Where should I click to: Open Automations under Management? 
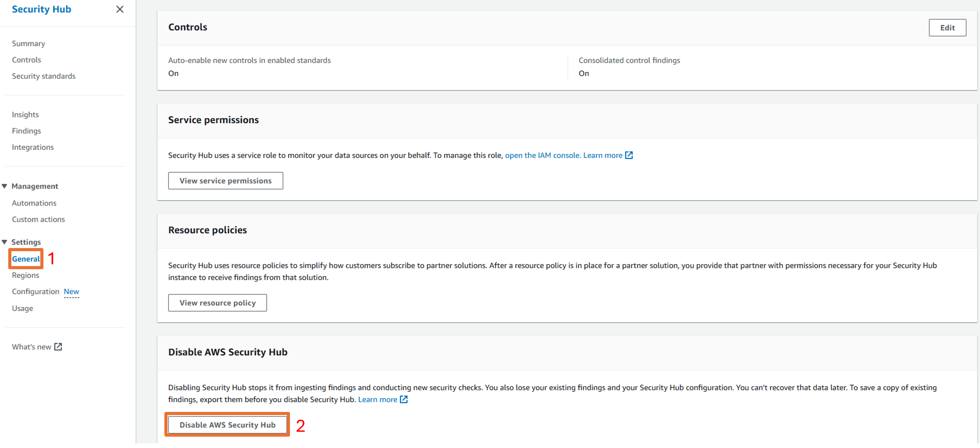[34, 203]
